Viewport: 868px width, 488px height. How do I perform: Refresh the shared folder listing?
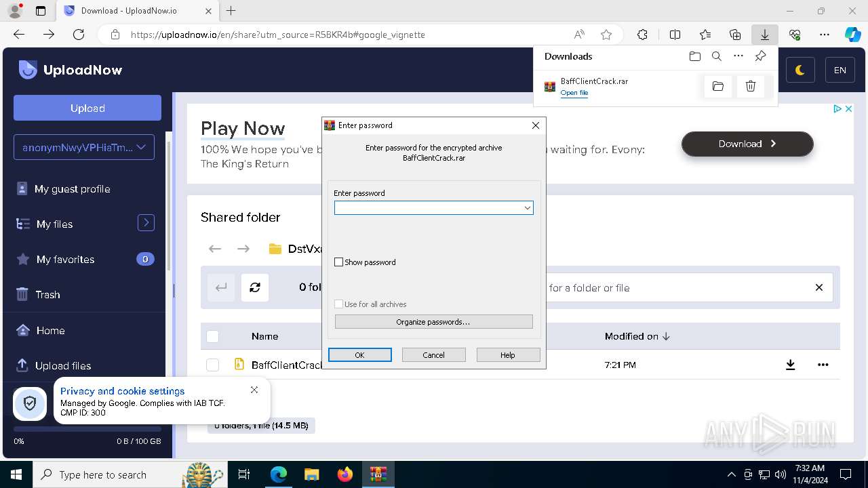tap(255, 287)
